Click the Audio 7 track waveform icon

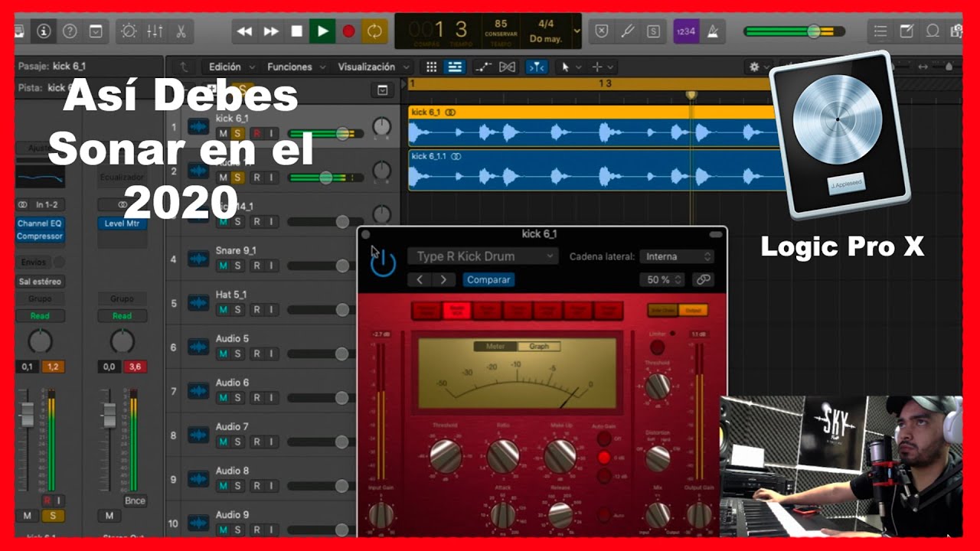(198, 435)
